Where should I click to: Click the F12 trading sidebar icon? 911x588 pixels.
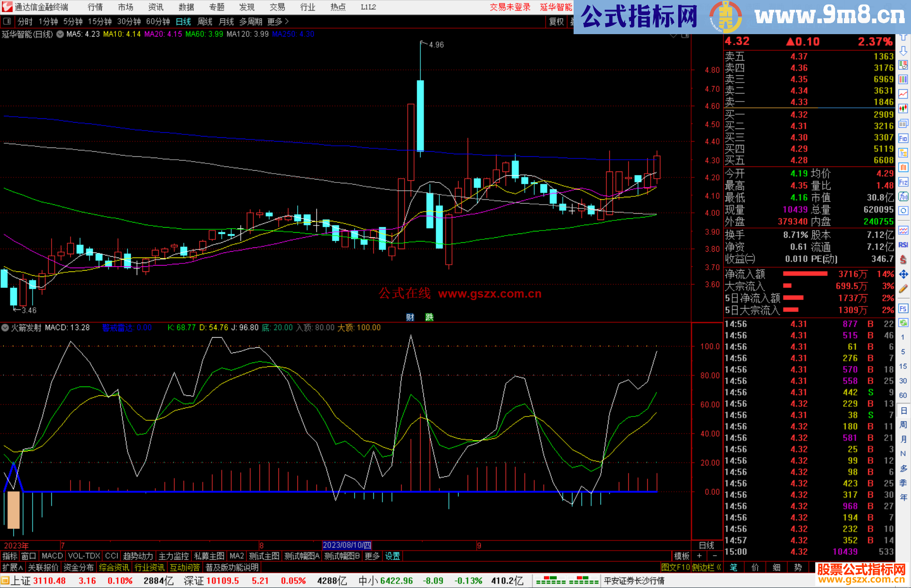coord(903,182)
